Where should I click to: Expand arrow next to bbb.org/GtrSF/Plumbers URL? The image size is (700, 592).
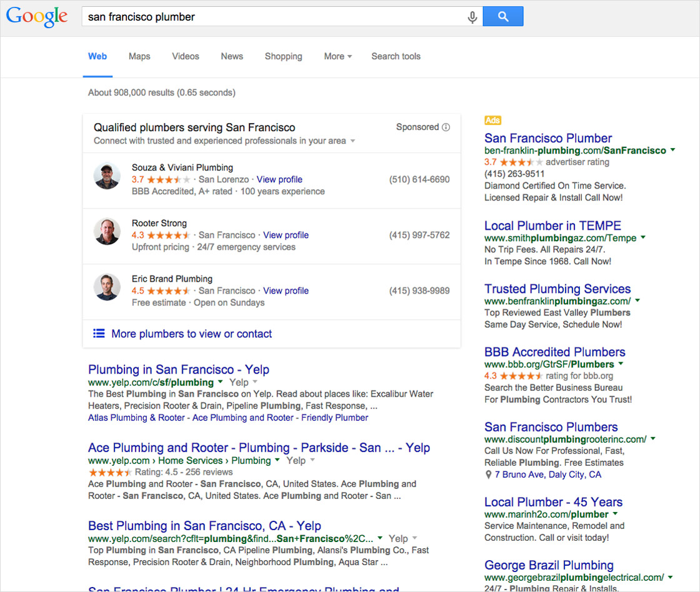click(621, 363)
